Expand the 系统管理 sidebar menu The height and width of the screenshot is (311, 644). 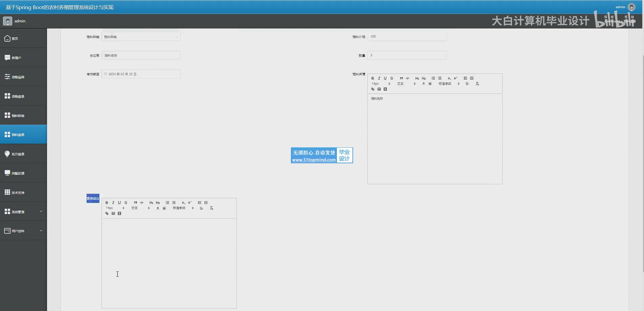(x=23, y=212)
